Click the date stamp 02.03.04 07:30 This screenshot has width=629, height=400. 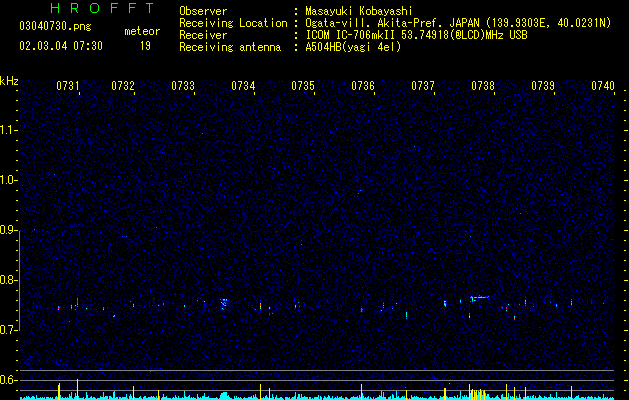(x=61, y=46)
